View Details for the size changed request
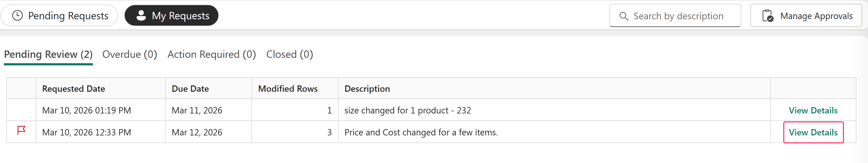Image resolution: width=868 pixels, height=163 pixels. point(813,111)
